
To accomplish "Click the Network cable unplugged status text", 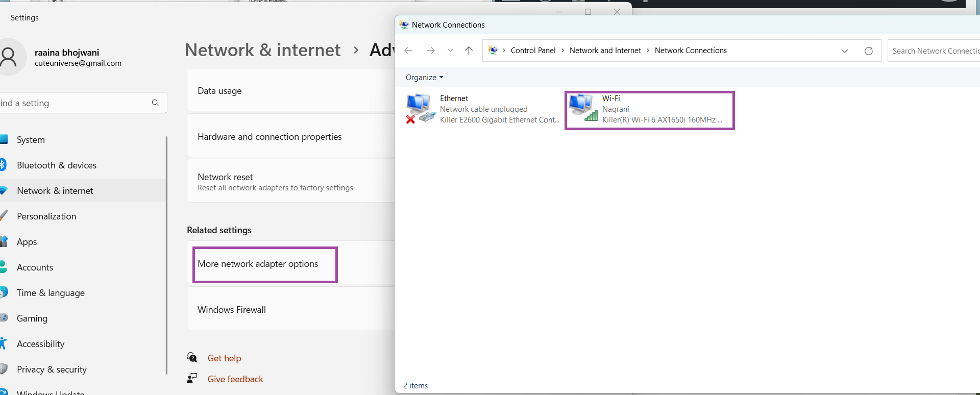I will (x=484, y=109).
